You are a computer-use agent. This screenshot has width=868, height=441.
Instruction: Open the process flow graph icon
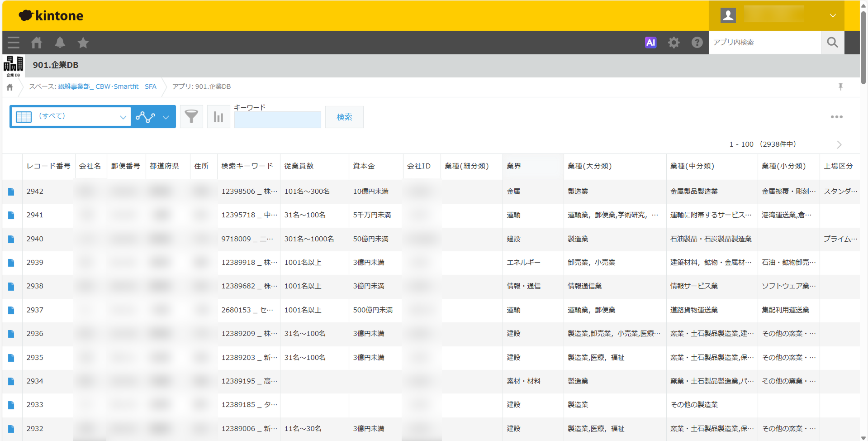[145, 117]
